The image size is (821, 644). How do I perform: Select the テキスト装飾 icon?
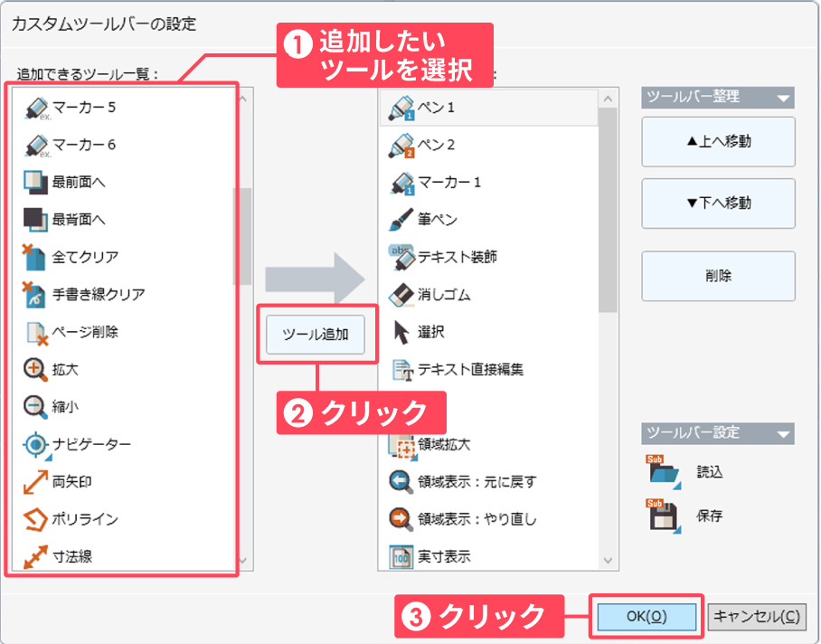(401, 257)
